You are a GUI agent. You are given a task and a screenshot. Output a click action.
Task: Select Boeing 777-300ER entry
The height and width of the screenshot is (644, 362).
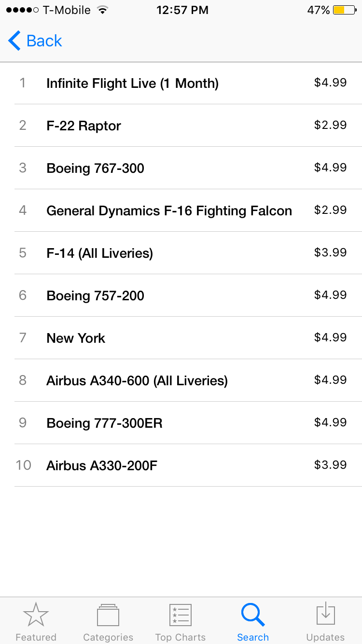[104, 423]
